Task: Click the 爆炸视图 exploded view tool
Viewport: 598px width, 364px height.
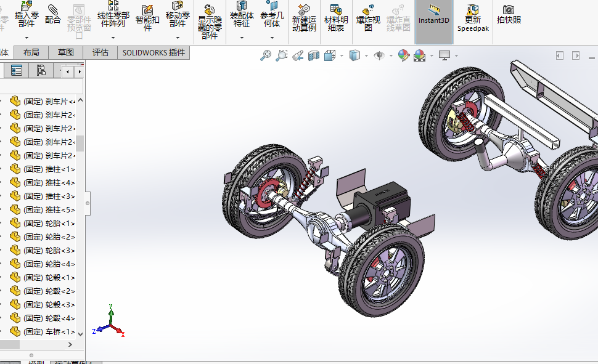Action: click(368, 18)
